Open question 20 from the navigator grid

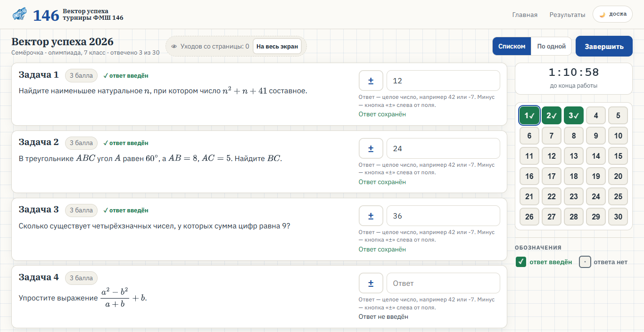pyautogui.click(x=618, y=176)
